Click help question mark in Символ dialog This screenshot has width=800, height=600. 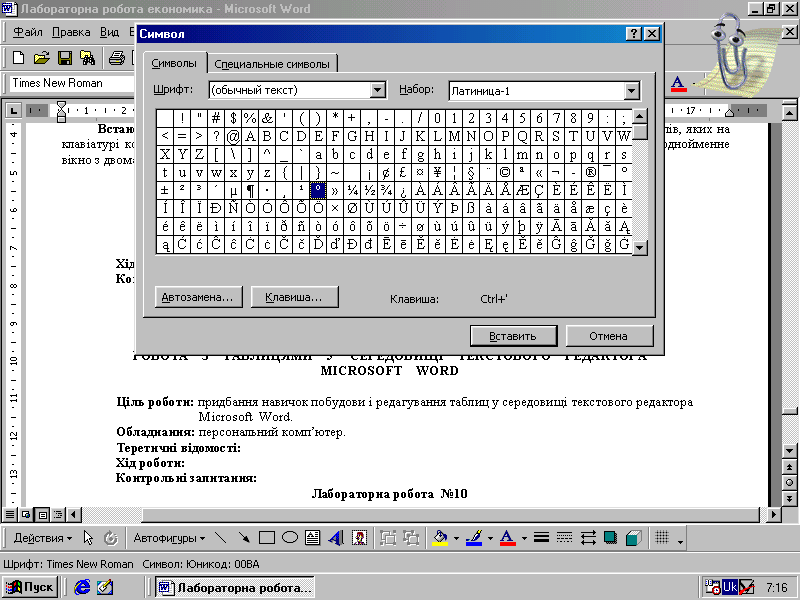(x=633, y=34)
